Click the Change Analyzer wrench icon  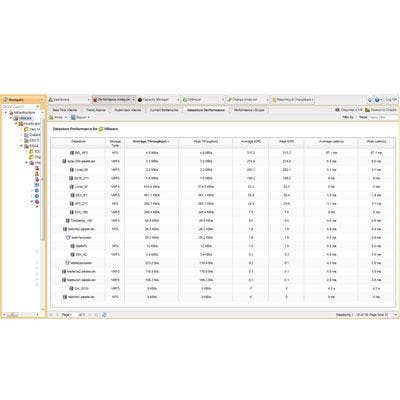point(229,100)
